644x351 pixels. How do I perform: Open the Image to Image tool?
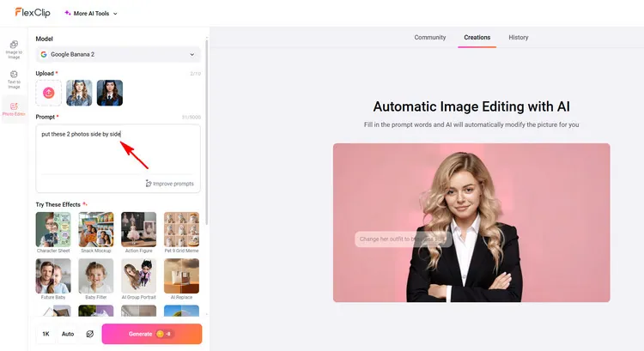pos(14,48)
